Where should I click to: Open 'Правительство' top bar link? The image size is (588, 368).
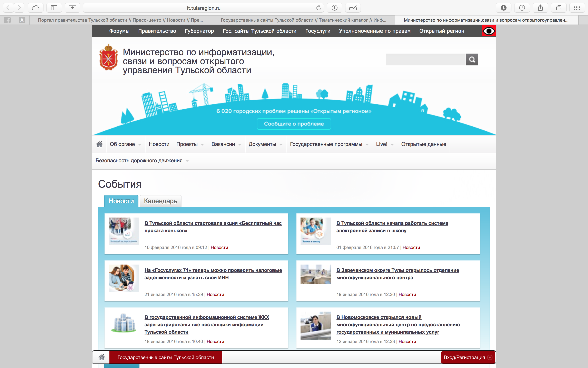(x=157, y=31)
